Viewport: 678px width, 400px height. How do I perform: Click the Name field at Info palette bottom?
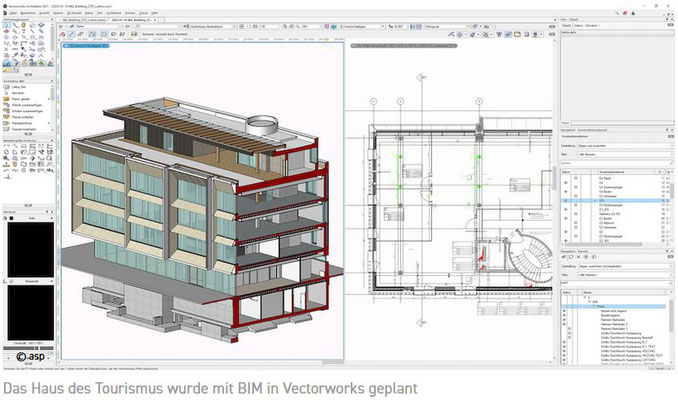point(621,123)
